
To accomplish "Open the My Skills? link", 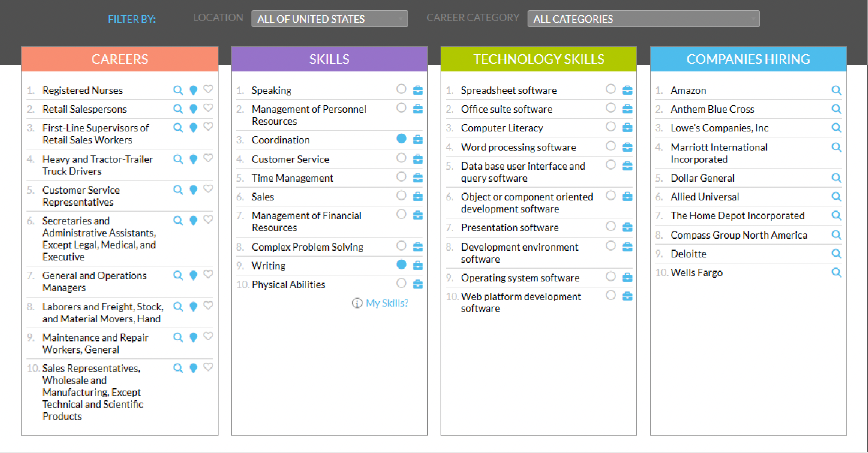I will [387, 303].
